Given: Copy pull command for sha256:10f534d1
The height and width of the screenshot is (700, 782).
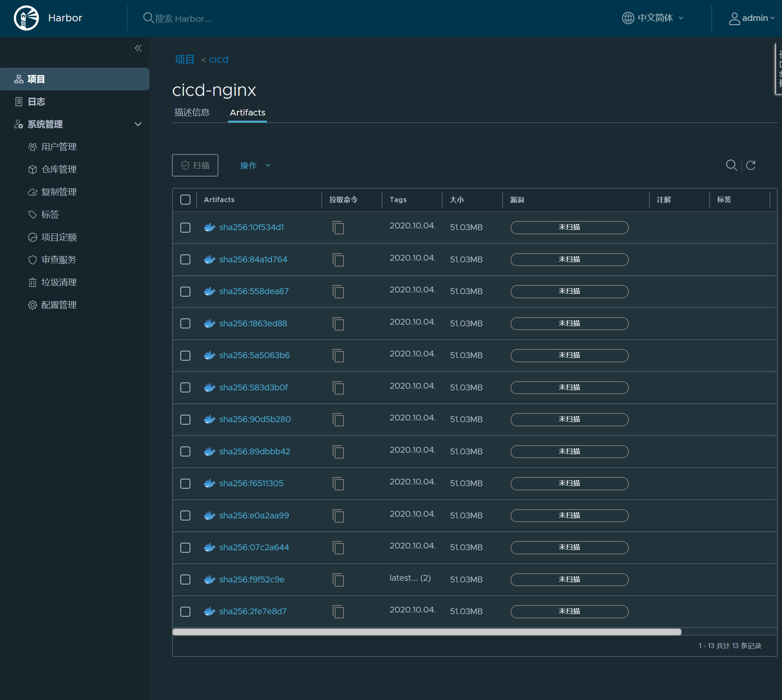Looking at the screenshot, I should pyautogui.click(x=338, y=228).
